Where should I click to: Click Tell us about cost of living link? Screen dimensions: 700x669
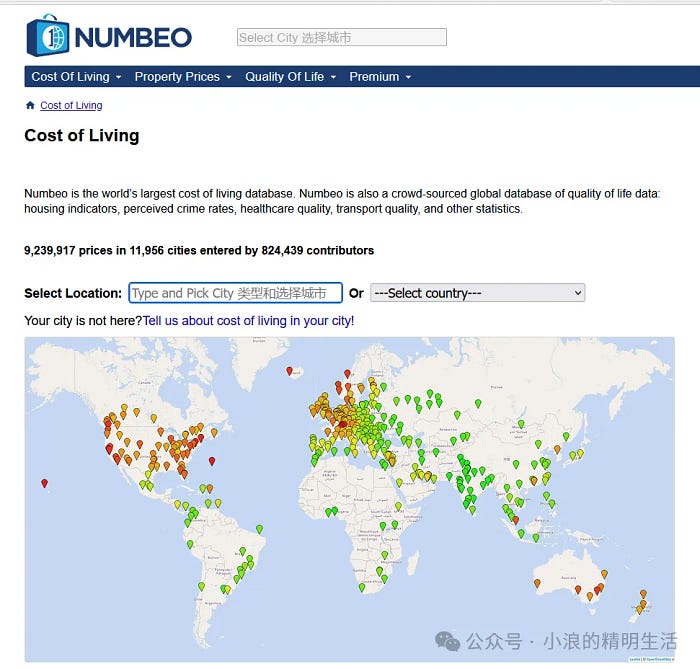click(x=248, y=321)
